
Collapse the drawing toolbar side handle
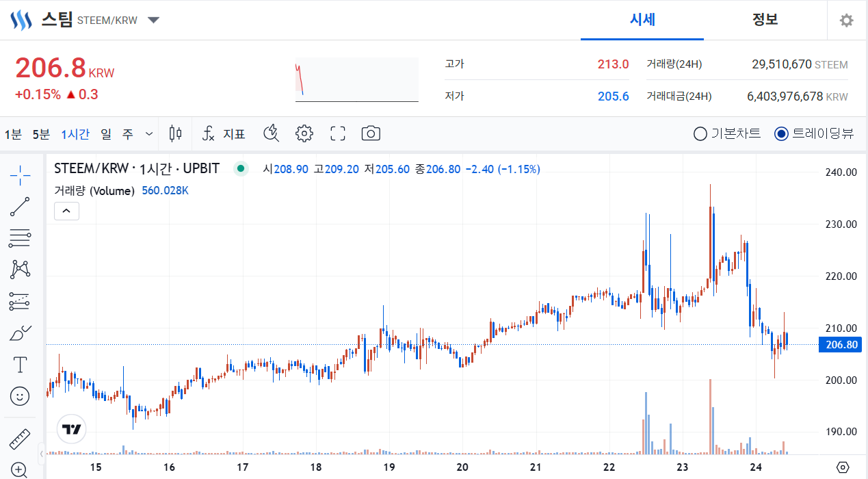click(42, 453)
